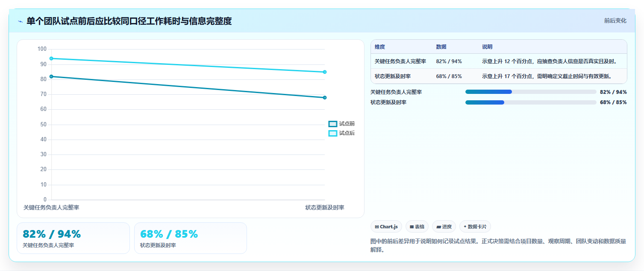Select the 试点后 data point at 94
This screenshot has height=271, width=644.
coord(51,58)
